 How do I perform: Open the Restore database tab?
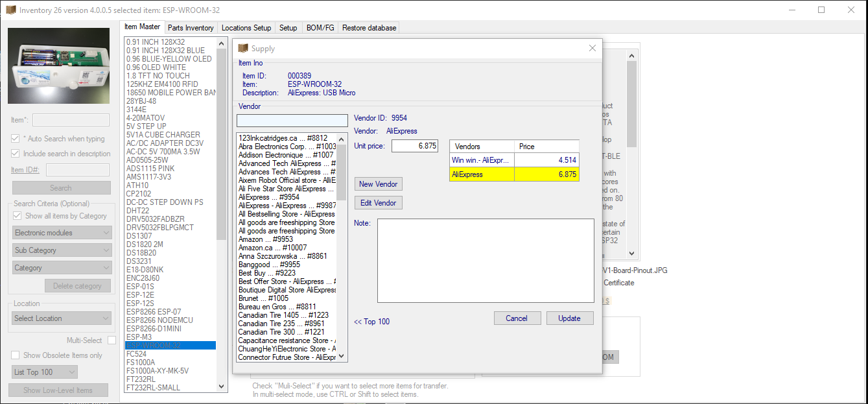point(369,28)
